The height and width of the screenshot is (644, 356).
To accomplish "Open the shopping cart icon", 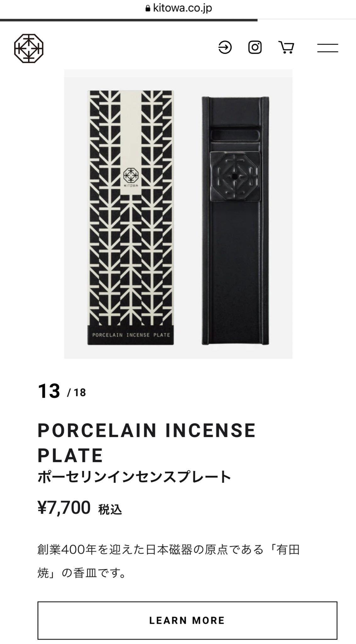I will [x=286, y=47].
